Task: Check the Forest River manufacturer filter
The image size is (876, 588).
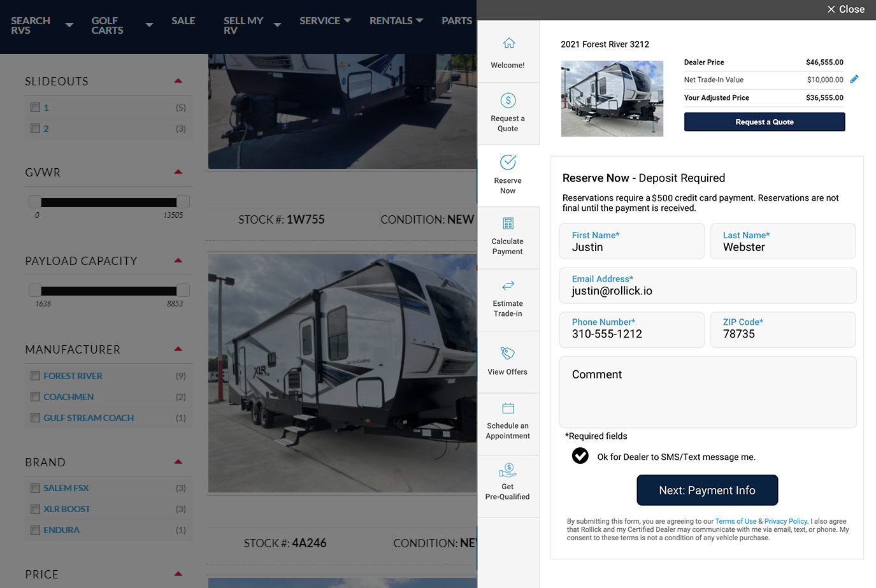Action: [x=35, y=375]
